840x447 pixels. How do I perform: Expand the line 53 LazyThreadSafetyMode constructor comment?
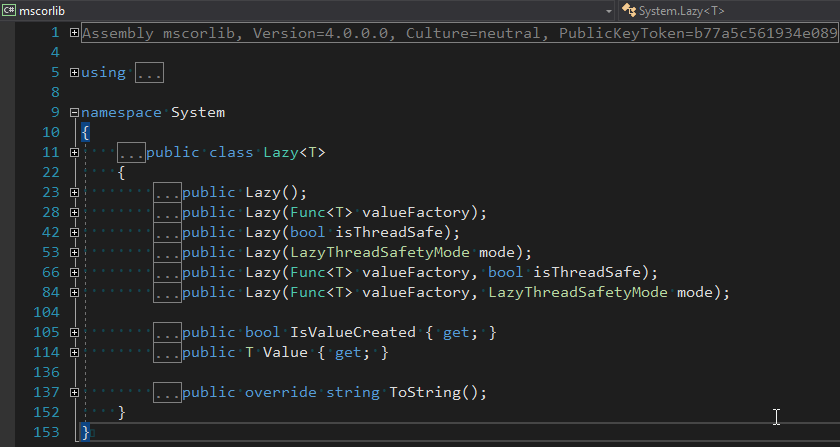(x=74, y=252)
